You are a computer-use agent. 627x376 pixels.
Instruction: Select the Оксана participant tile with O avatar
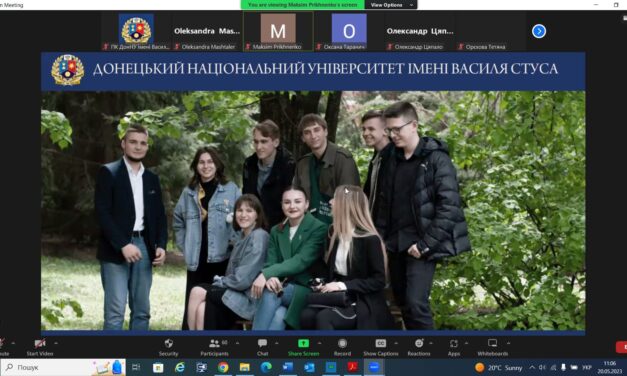tap(349, 31)
